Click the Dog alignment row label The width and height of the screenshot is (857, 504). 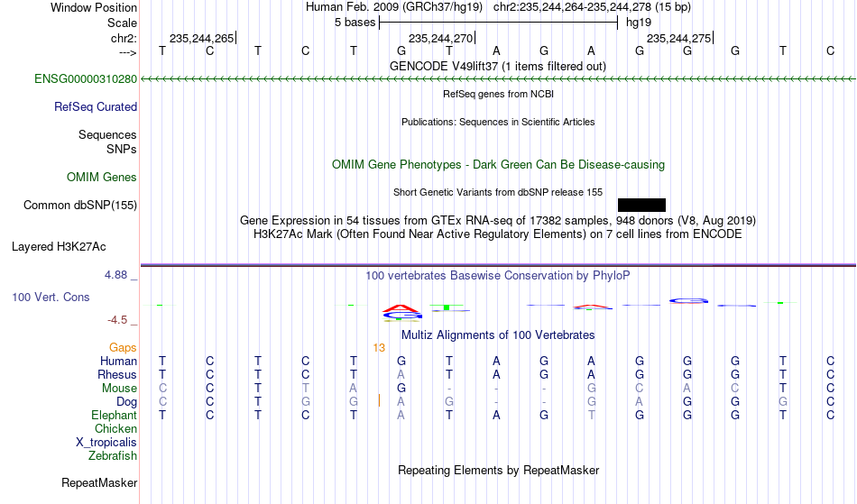point(126,402)
